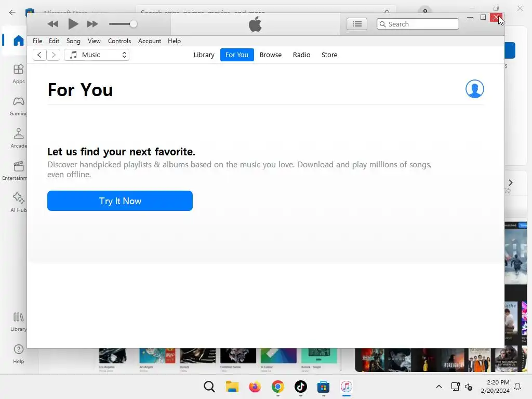
Task: Go back with the left chevron button
Action: pos(39,55)
